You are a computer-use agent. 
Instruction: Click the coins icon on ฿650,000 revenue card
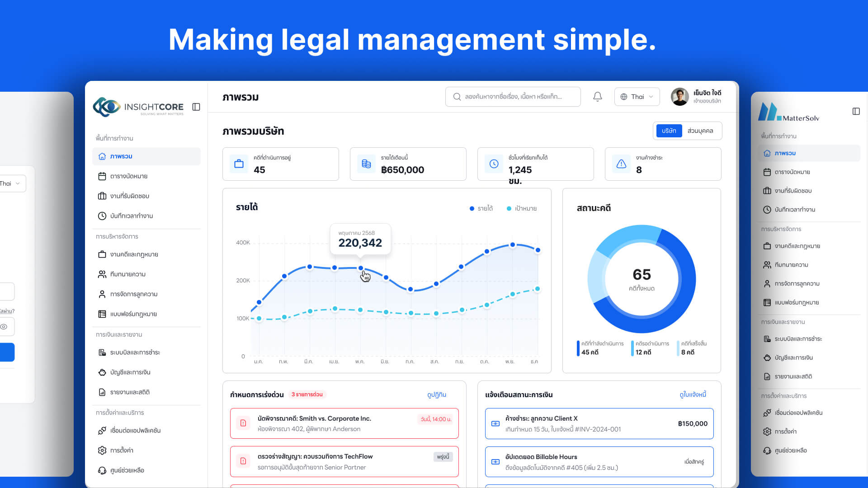366,164
